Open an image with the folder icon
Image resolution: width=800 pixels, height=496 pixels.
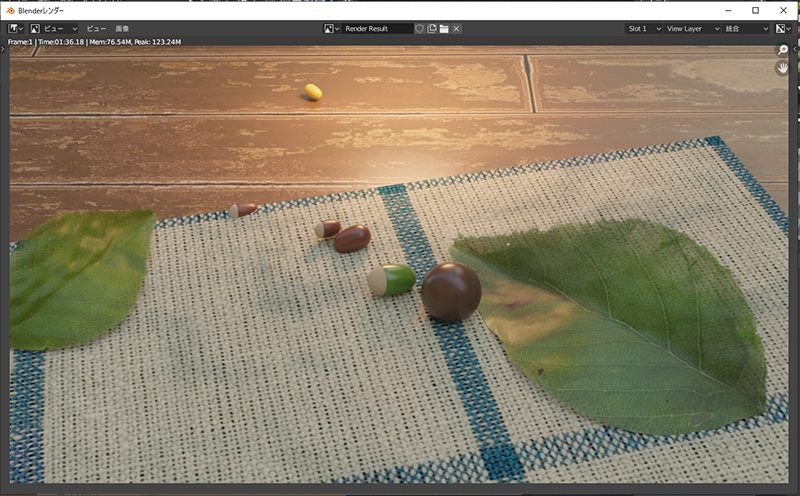444,29
